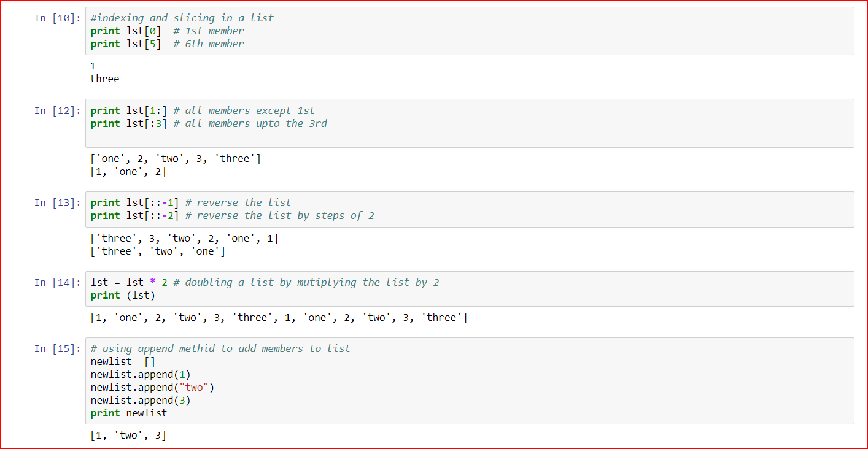Viewport: 868px width, 449px height.
Task: Click the In [12] prompt label
Action: [58, 110]
